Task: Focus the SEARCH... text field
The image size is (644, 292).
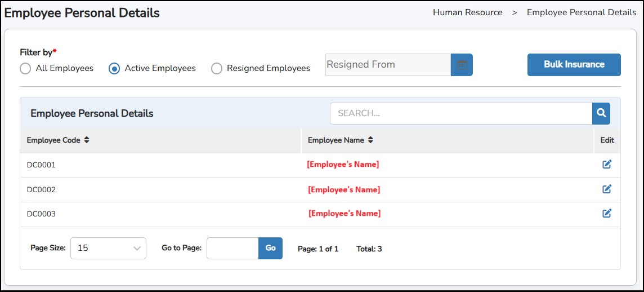Action: pyautogui.click(x=460, y=113)
